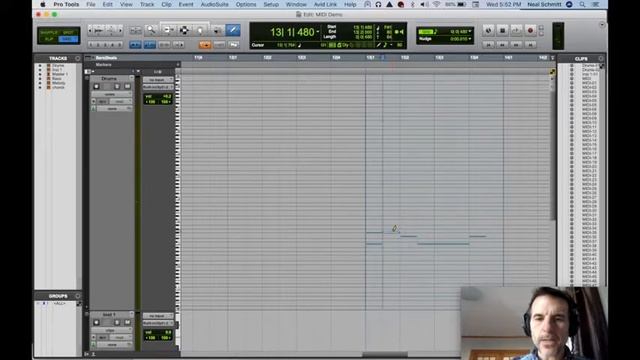The image size is (640, 360).
Task: Open the Event menu
Action: point(186,4)
